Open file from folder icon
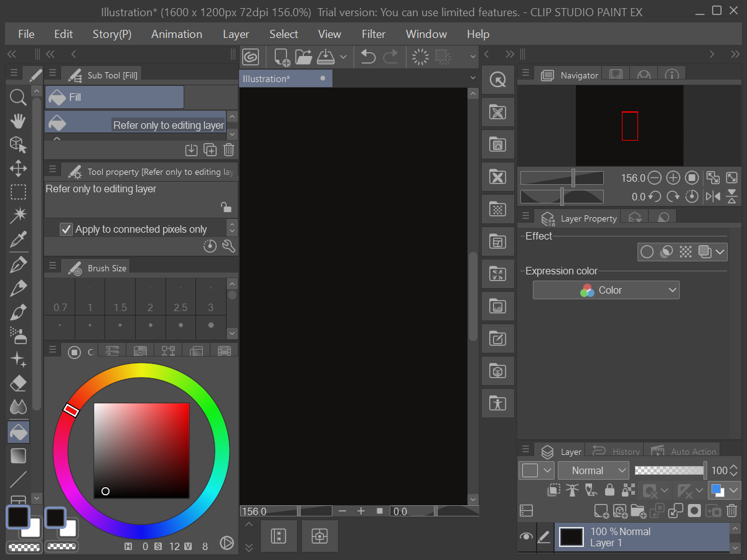 [x=304, y=57]
